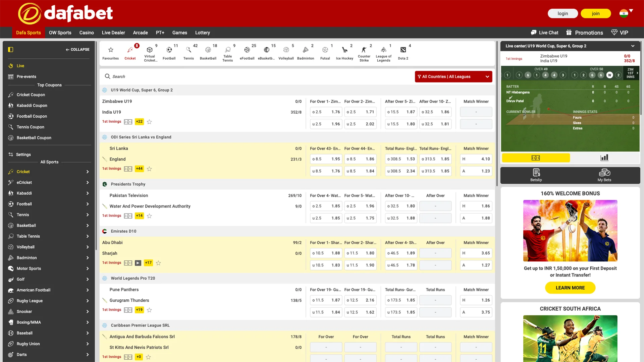Open the Betslip icon panel

(536, 175)
